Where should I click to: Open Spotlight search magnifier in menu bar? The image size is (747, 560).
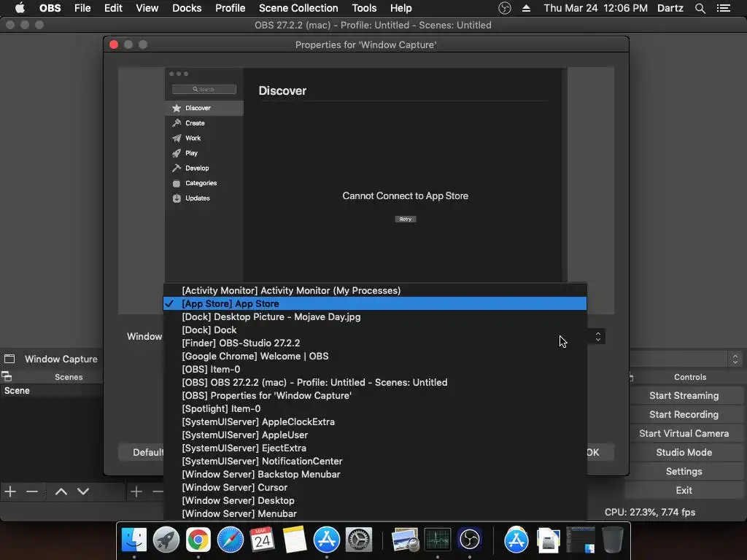[700, 8]
